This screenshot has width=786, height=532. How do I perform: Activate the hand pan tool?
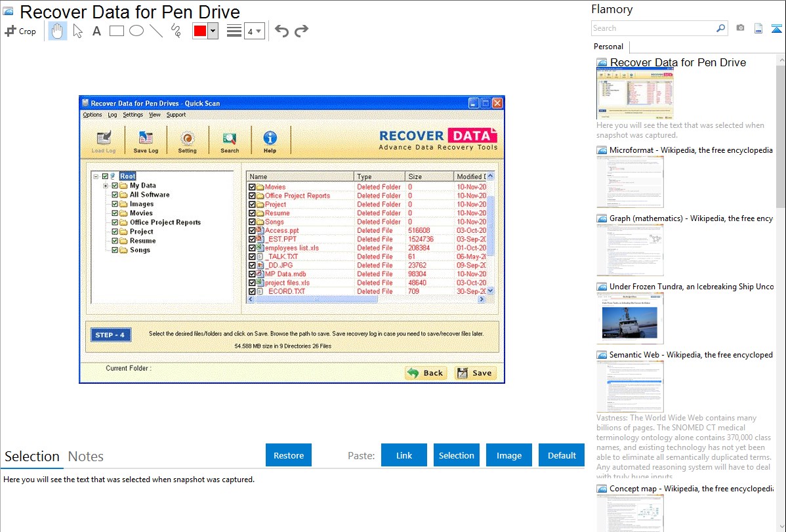tap(57, 31)
